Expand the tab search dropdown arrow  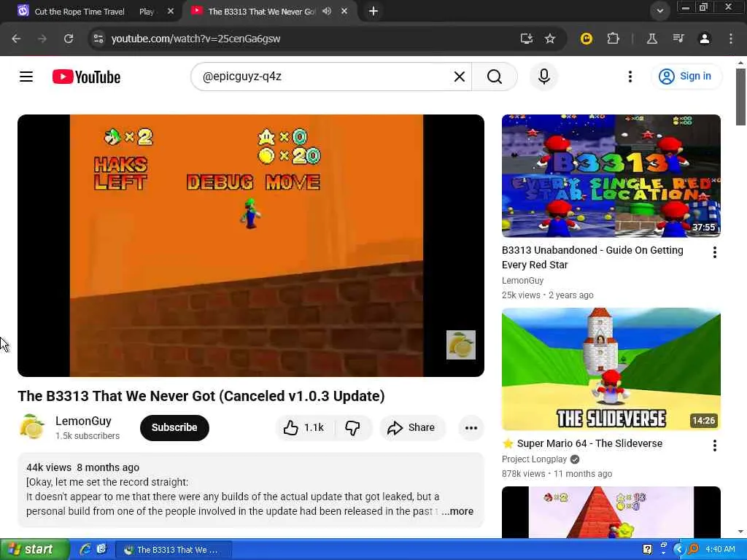point(659,11)
